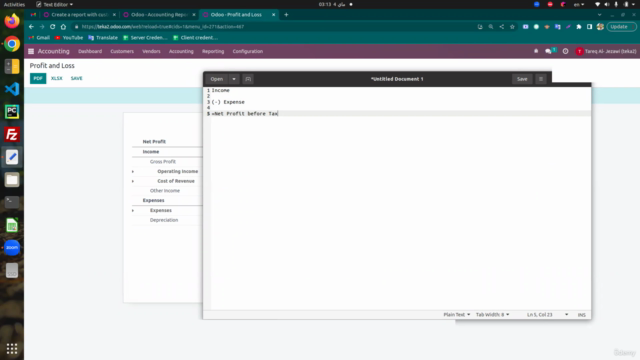Image resolution: width=640 pixels, height=360 pixels.
Task: Launch FileZilla from the dock
Action: coord(12,134)
